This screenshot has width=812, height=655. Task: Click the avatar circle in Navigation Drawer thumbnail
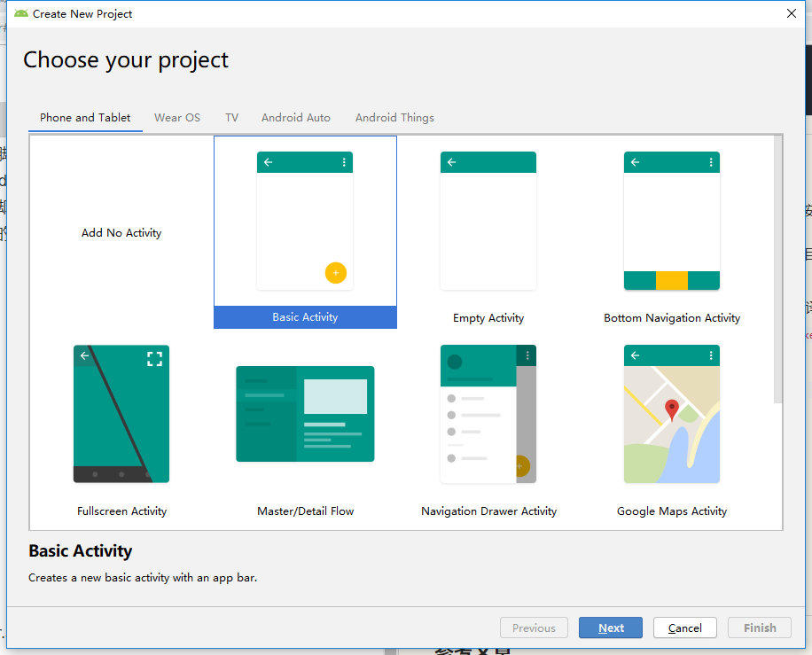click(454, 362)
